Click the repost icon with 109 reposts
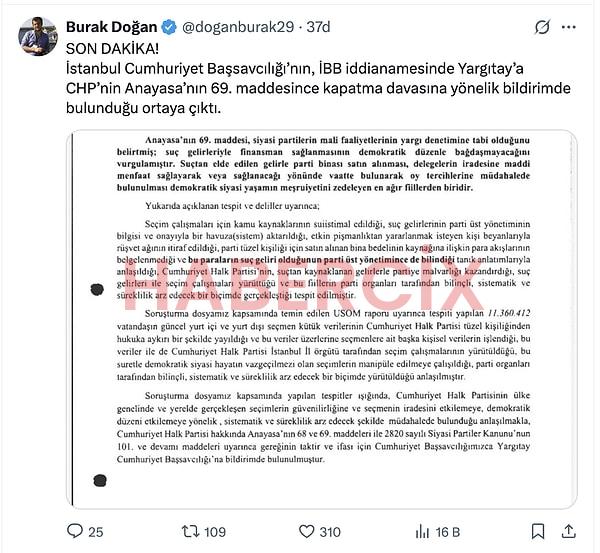Screen dimensions: 600x553 pos(191,531)
